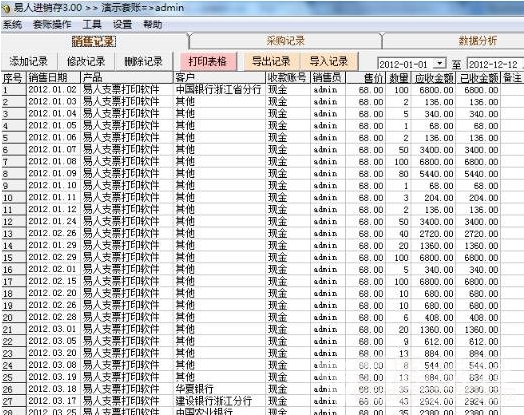The image size is (524, 415).
Task: Open the 套账操作 menu
Action: pyautogui.click(x=52, y=25)
